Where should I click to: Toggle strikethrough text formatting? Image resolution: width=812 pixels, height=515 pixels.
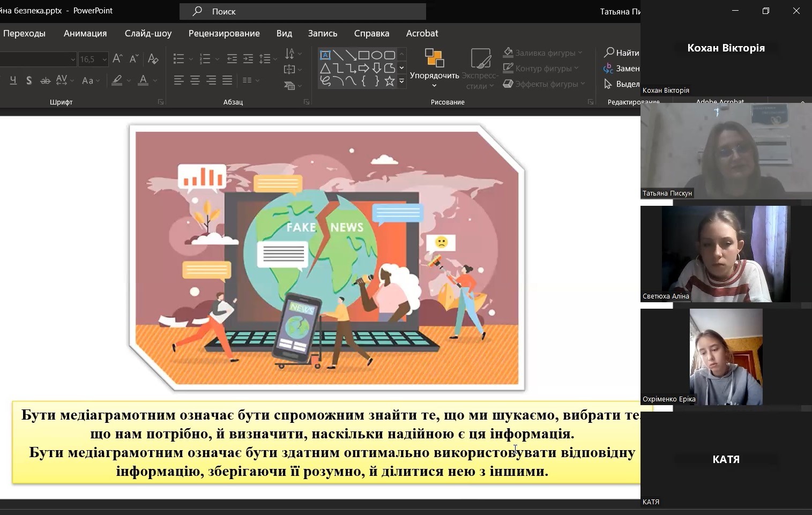[x=46, y=80]
